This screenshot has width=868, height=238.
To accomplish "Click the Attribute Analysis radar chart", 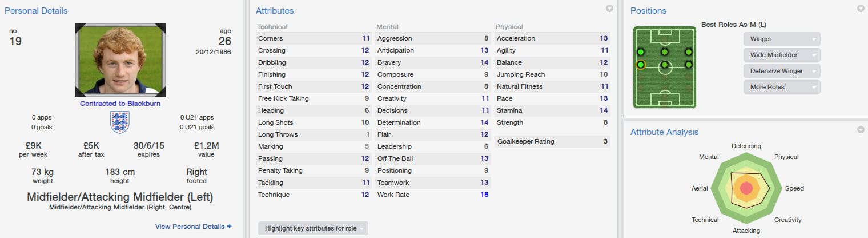I will (746, 188).
